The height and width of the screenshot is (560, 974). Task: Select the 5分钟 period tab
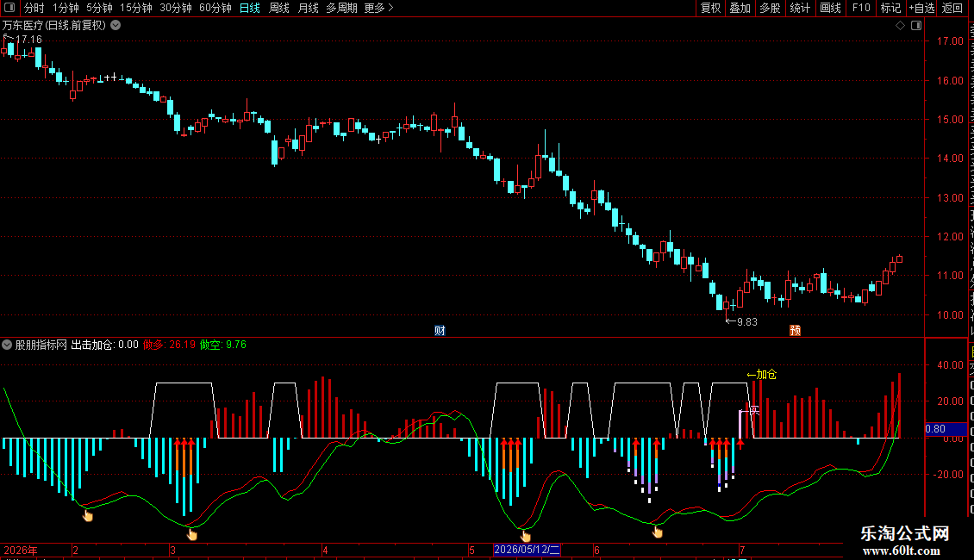click(99, 8)
